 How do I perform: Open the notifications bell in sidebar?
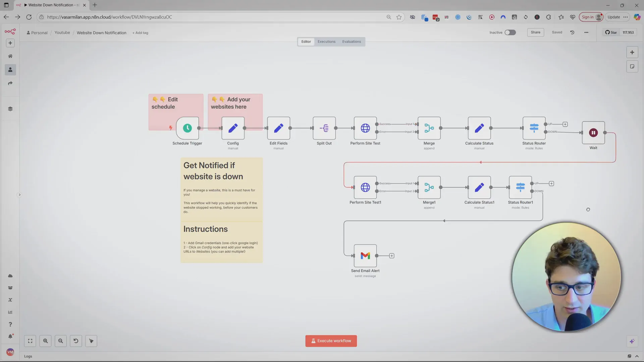[10, 337]
